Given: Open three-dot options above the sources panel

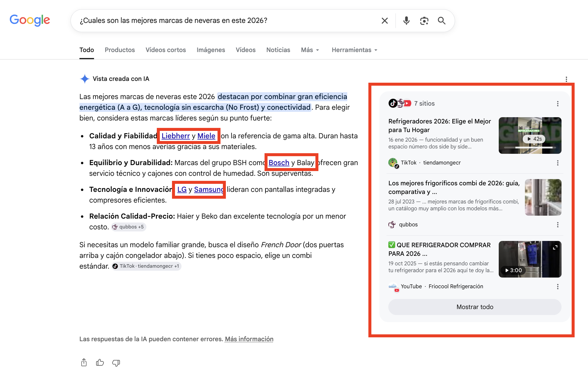Looking at the screenshot, I should point(566,79).
